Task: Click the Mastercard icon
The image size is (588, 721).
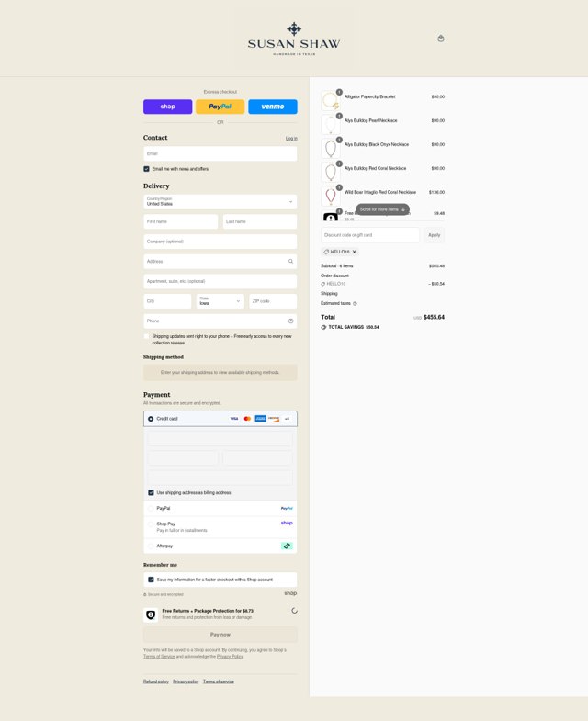Action: pyautogui.click(x=247, y=419)
